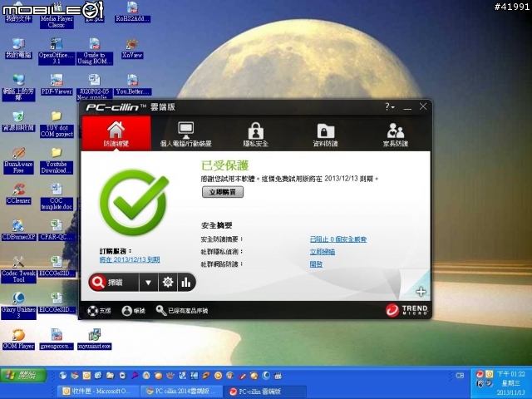Open Media Player Classic desktop icon
This screenshot has height=399, width=532.
point(57,15)
